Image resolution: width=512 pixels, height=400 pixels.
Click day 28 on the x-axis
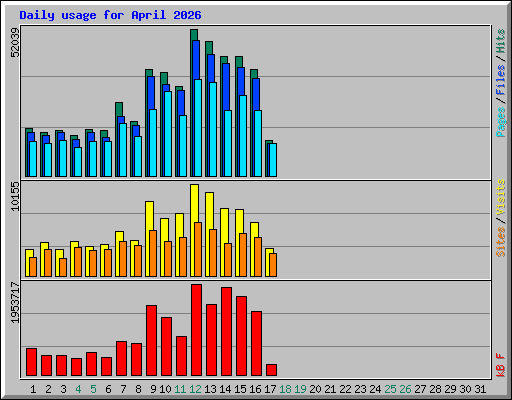coord(435,389)
